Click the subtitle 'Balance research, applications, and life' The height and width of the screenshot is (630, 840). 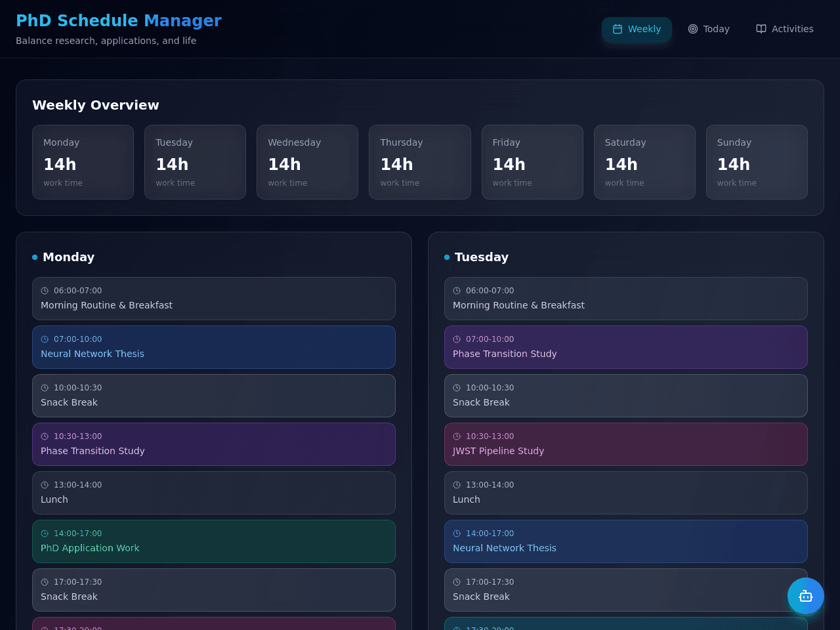pyautogui.click(x=106, y=41)
